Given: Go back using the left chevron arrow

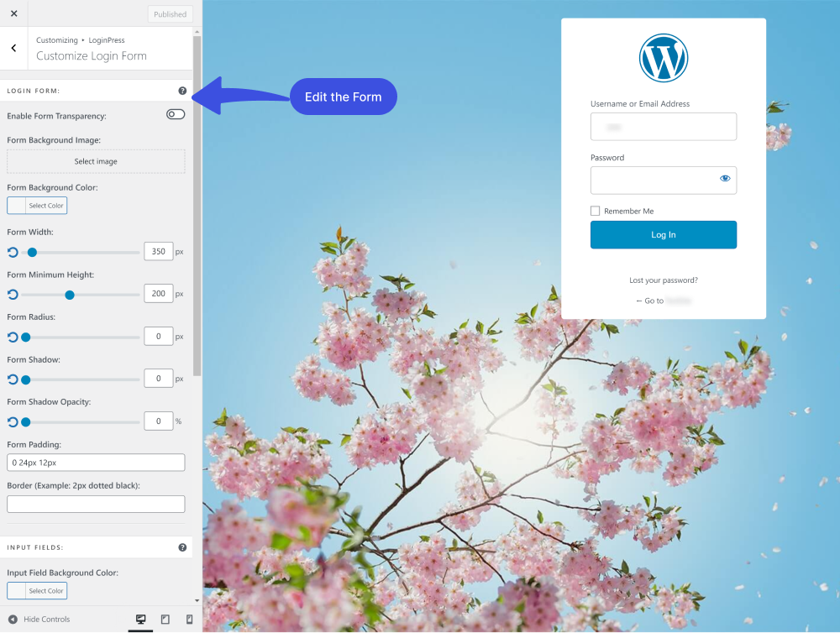Looking at the screenshot, I should click(x=14, y=48).
